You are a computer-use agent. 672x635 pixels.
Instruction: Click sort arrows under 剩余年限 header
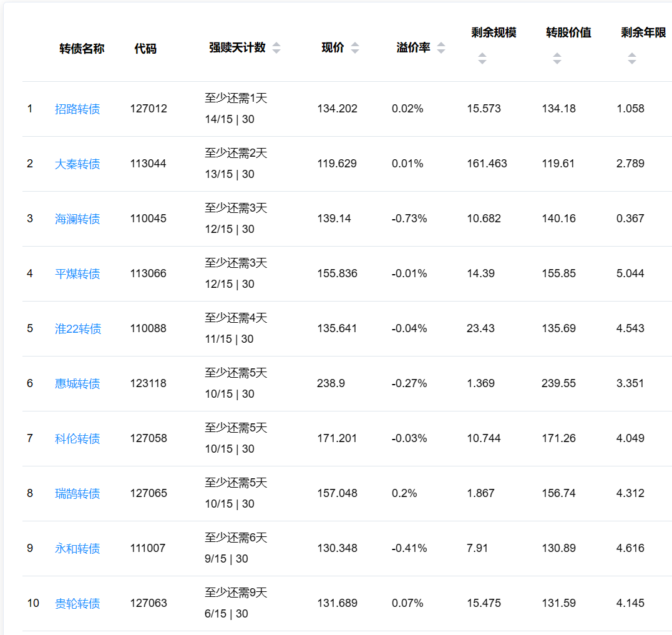[x=632, y=59]
